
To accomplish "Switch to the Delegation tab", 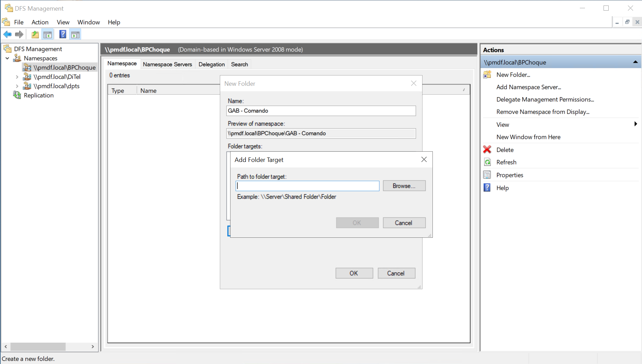I will [211, 64].
